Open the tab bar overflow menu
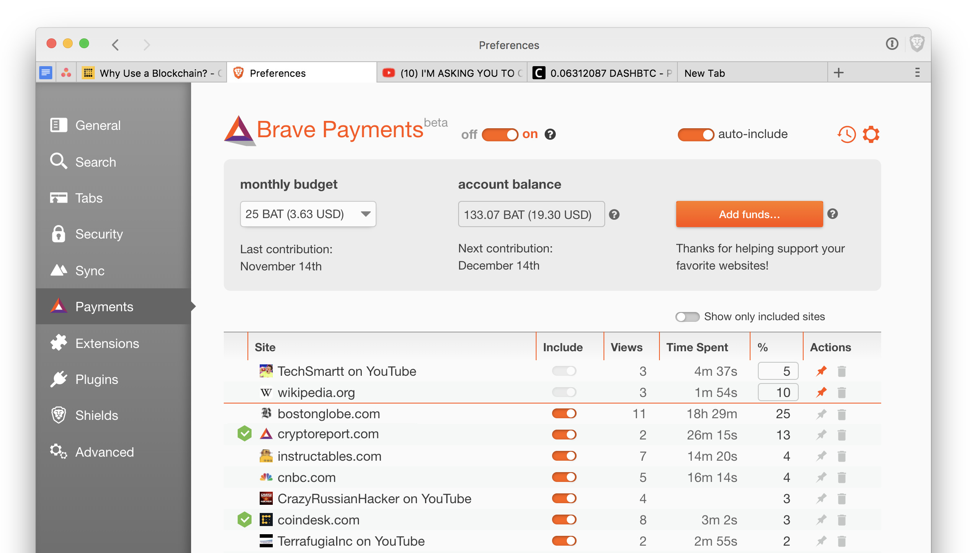The height and width of the screenshot is (553, 980). [x=917, y=73]
